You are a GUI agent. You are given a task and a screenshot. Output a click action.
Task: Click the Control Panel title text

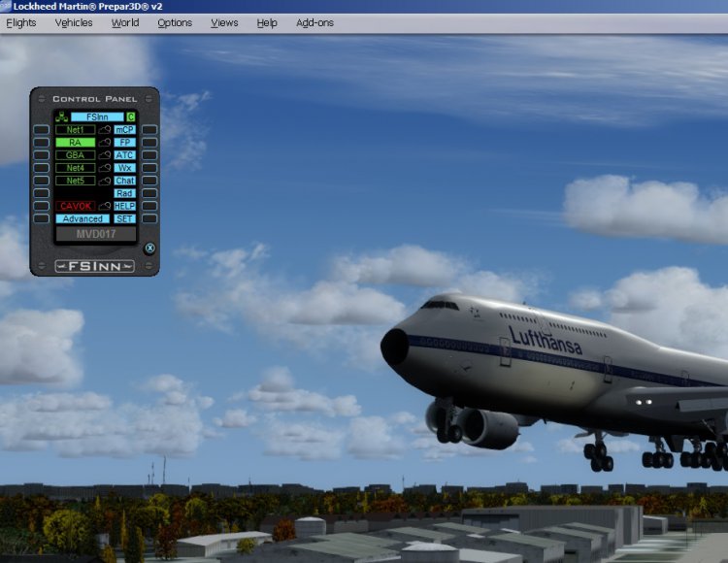(95, 99)
